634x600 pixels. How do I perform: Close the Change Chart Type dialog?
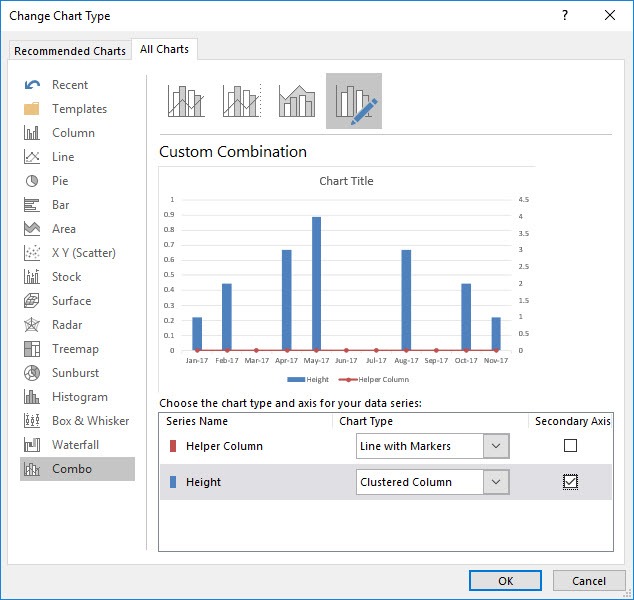[610, 15]
